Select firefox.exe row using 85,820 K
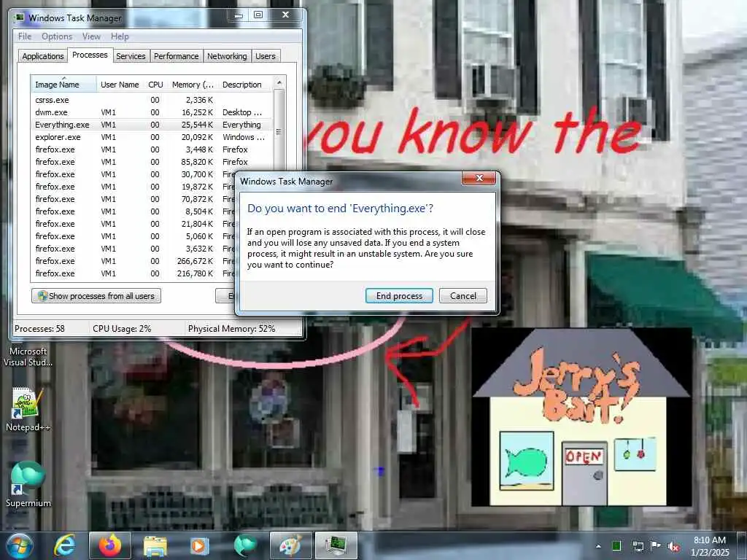Viewport: 747px width, 560px height. click(152, 162)
